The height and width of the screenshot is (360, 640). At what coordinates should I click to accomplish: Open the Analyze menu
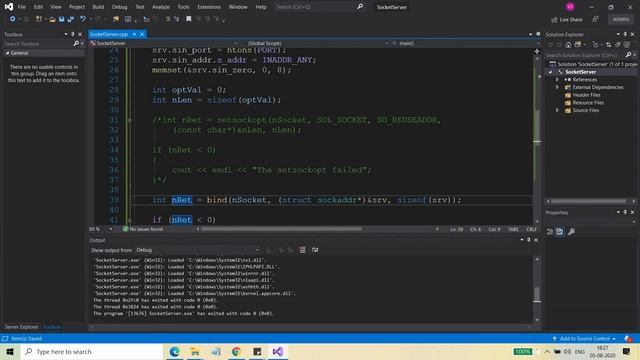click(x=161, y=7)
